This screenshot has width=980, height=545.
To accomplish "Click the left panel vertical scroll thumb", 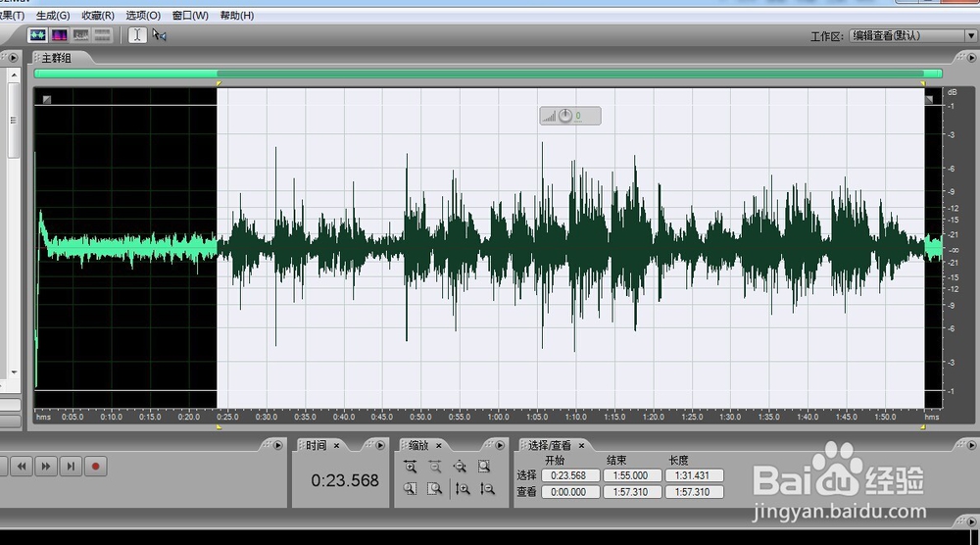I will 14,121.
